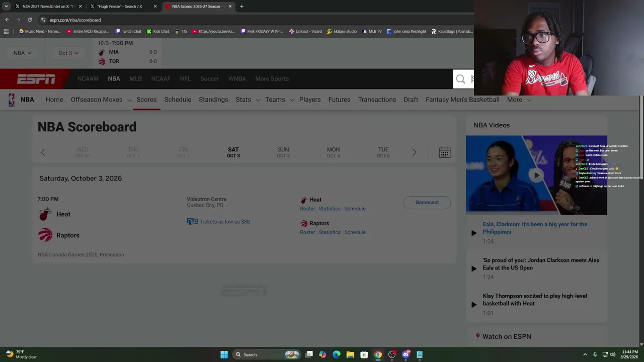This screenshot has width=644, height=362.
Task: Open the ESPN search magnifier
Action: click(x=460, y=79)
